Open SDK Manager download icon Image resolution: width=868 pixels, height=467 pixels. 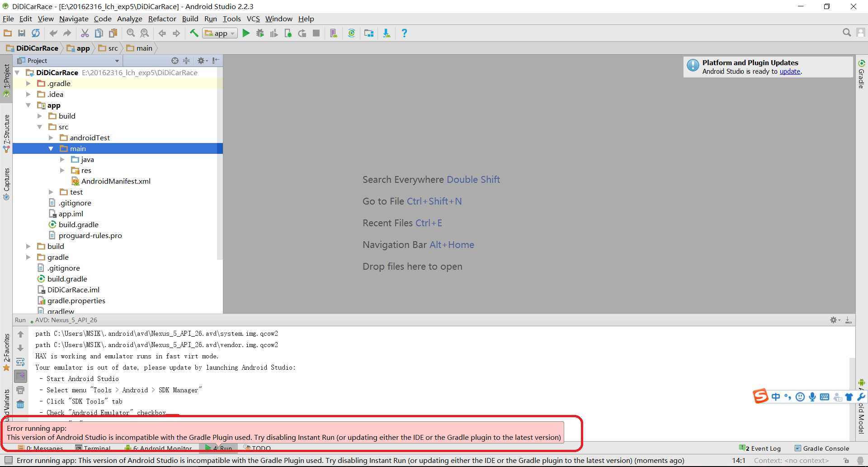(387, 33)
